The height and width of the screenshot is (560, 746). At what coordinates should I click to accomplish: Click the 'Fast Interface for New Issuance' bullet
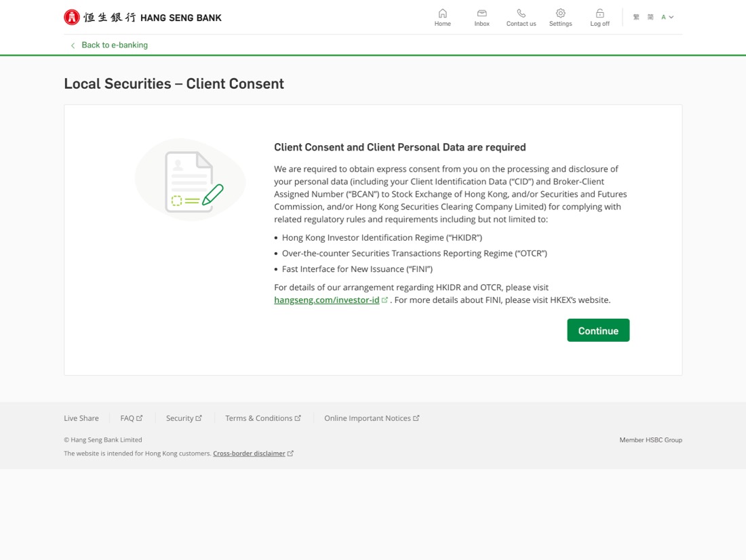pos(357,269)
